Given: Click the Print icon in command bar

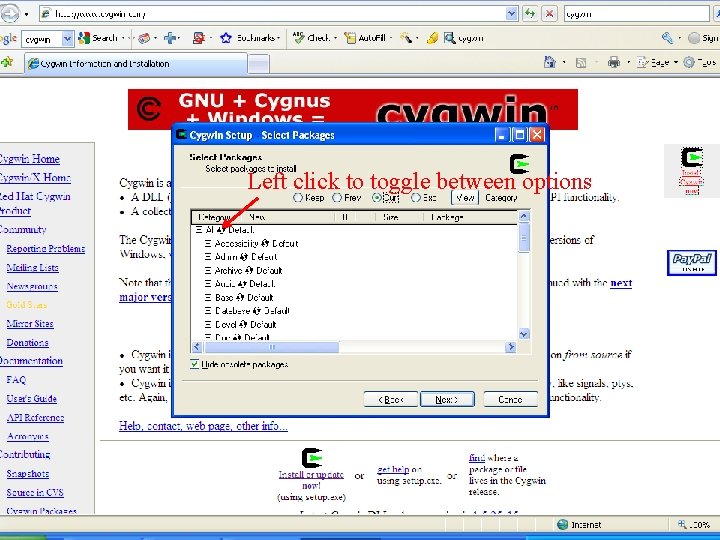Looking at the screenshot, I should 613,62.
